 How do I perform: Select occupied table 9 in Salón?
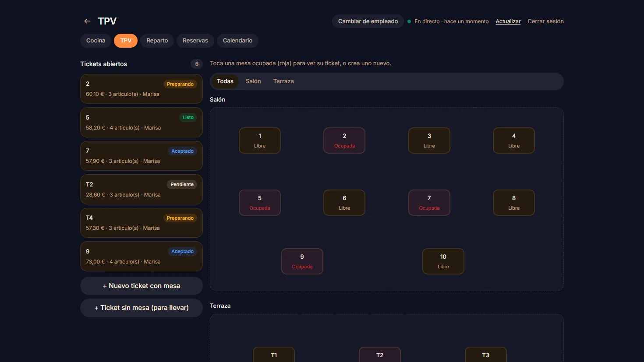pos(302,261)
